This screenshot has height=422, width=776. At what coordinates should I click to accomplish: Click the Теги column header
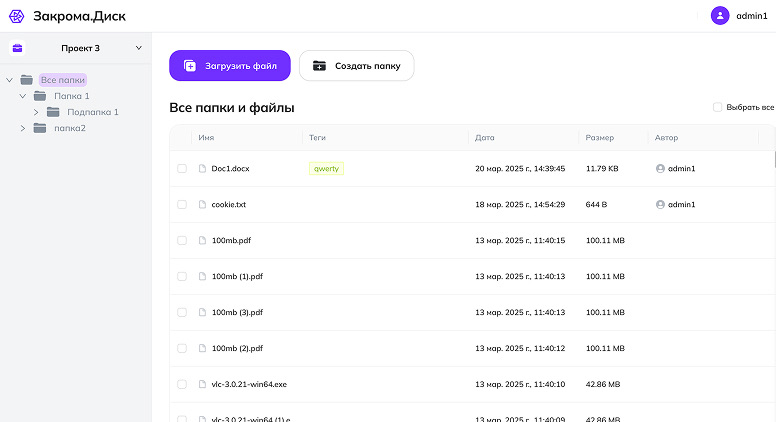[317, 138]
